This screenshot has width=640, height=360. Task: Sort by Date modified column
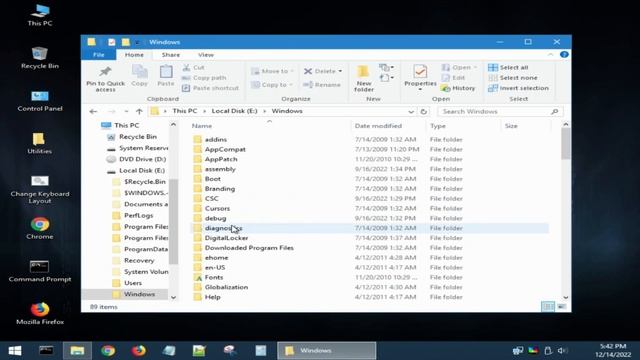pyautogui.click(x=388, y=126)
